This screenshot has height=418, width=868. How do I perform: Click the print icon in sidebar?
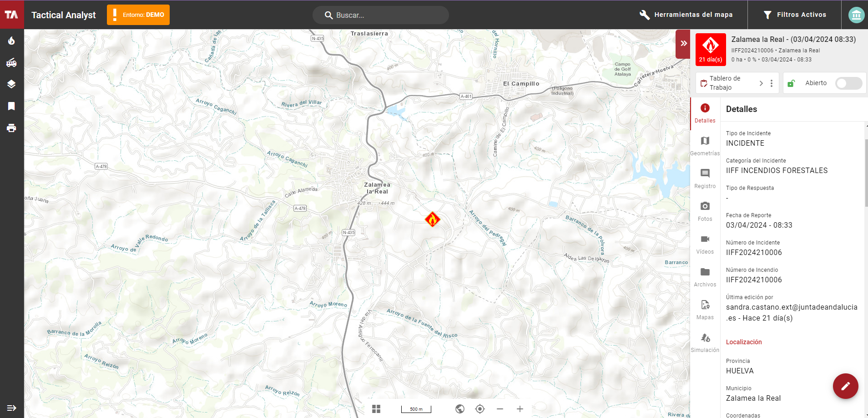point(11,128)
